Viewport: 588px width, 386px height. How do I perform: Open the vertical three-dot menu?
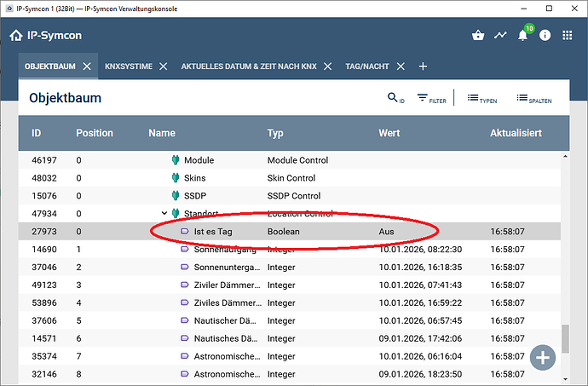(x=567, y=36)
